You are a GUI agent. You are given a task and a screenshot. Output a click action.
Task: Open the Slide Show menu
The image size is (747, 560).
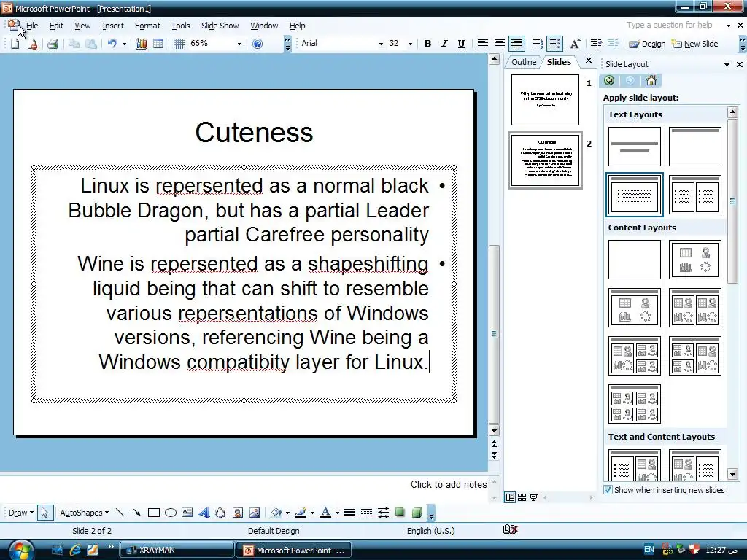pos(220,26)
